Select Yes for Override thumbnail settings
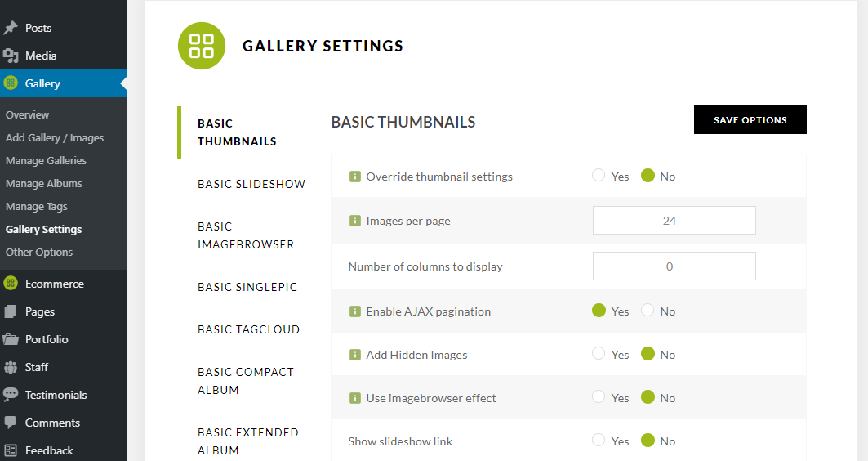The image size is (868, 461). tap(599, 176)
